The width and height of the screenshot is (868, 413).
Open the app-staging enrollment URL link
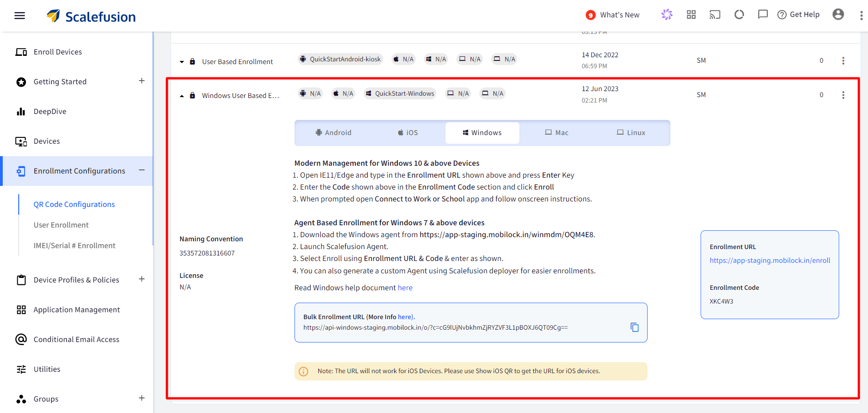tap(770, 261)
